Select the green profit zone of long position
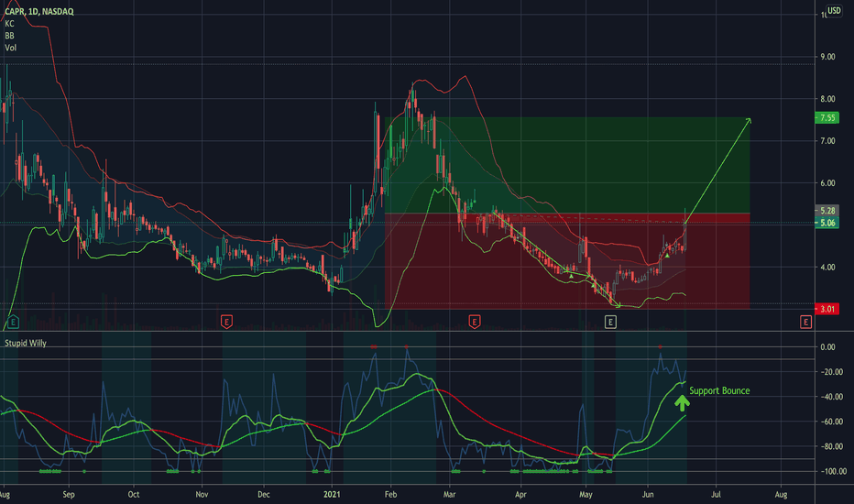854x504 pixels. [567, 165]
